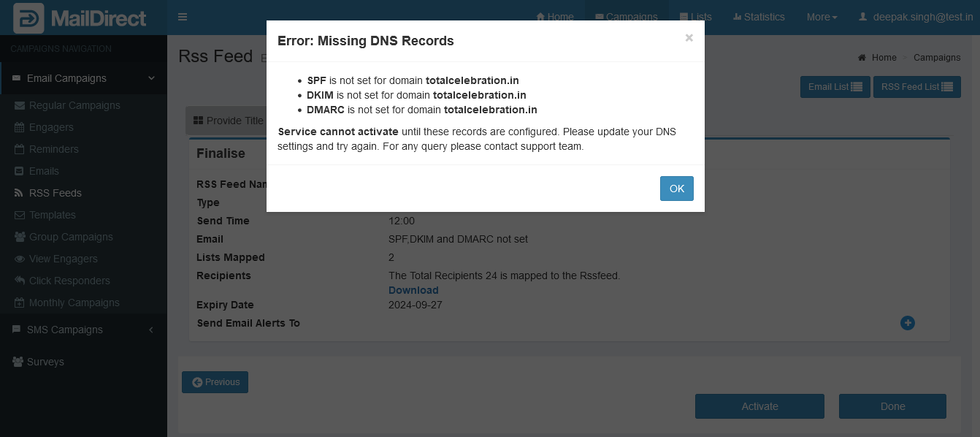Open Click Responders in the sidebar

[x=69, y=281]
